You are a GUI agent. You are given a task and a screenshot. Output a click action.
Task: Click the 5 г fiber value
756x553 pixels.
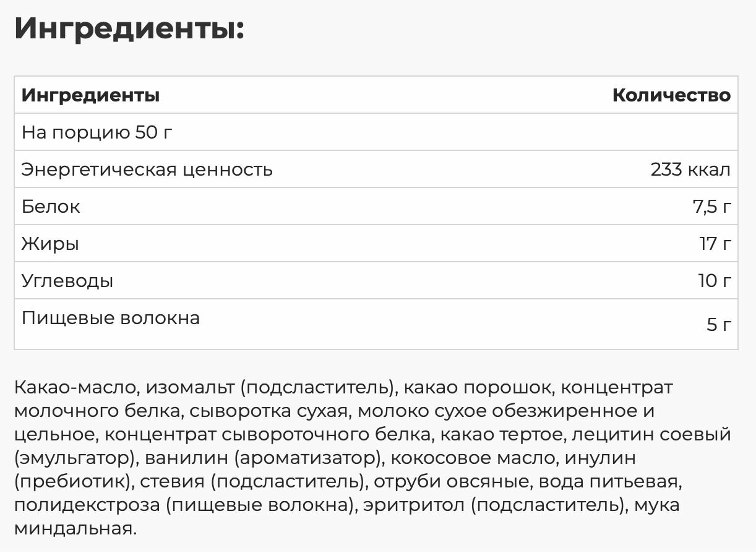tap(719, 325)
